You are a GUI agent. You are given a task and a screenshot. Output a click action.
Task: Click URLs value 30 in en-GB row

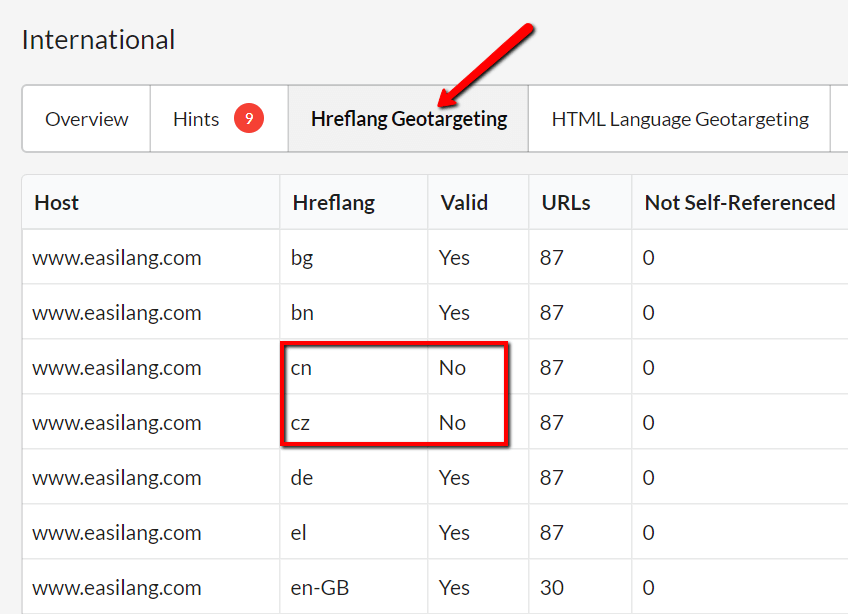[552, 588]
